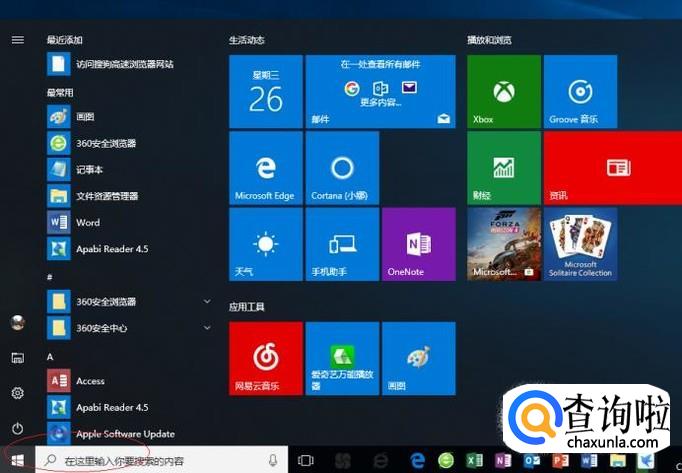Open the Xbox tile

click(x=504, y=92)
